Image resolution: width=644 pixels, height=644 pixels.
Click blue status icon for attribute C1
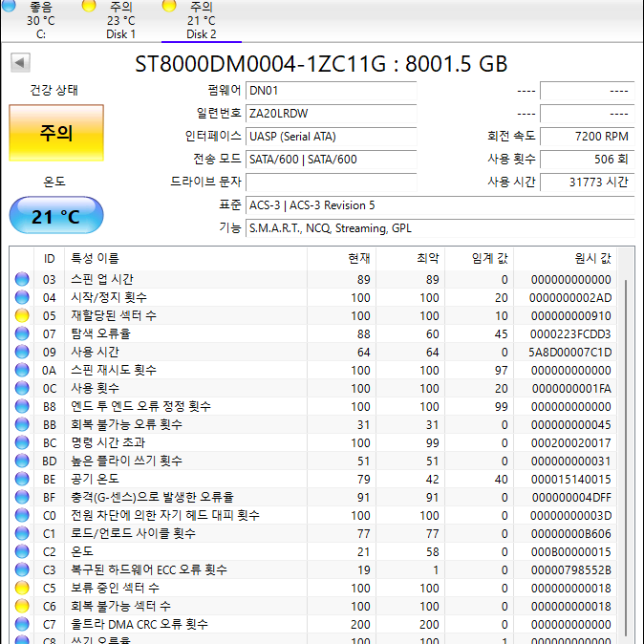[22, 533]
